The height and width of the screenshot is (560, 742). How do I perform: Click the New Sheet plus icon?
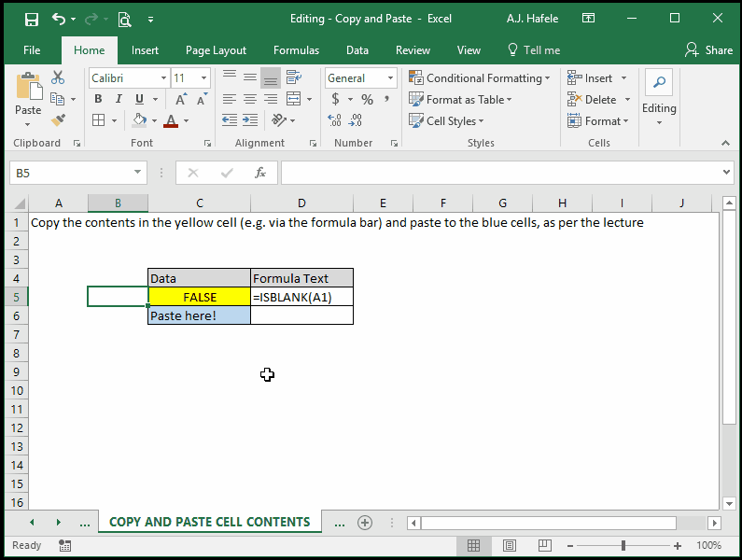tap(365, 523)
